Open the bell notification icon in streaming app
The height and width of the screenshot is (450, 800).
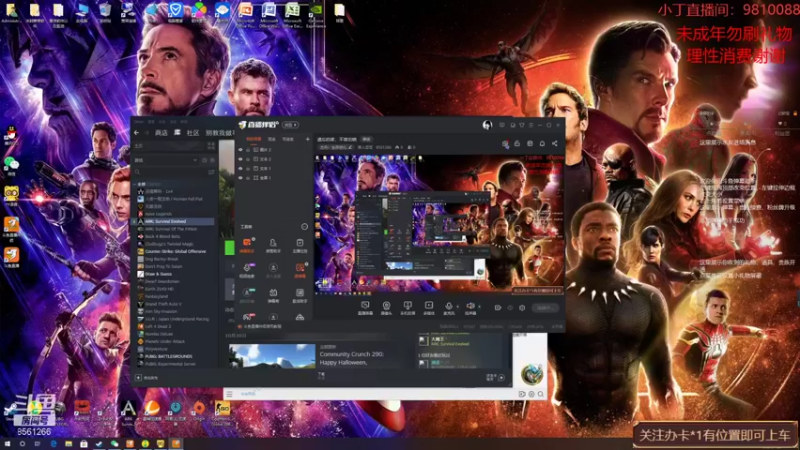click(542, 143)
